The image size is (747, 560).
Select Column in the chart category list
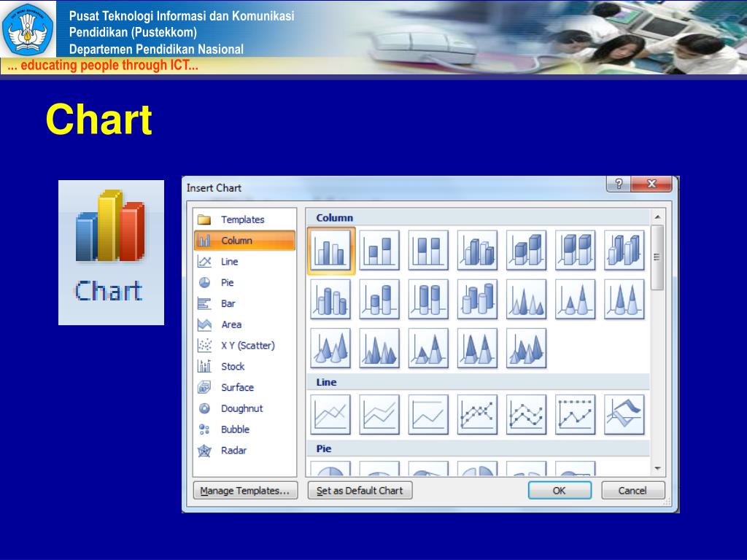245,241
